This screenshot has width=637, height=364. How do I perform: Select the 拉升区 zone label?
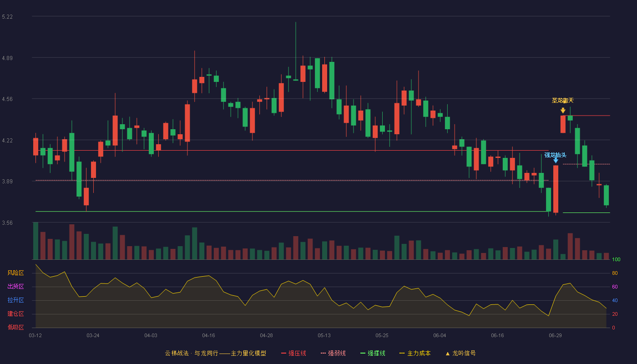(x=15, y=300)
